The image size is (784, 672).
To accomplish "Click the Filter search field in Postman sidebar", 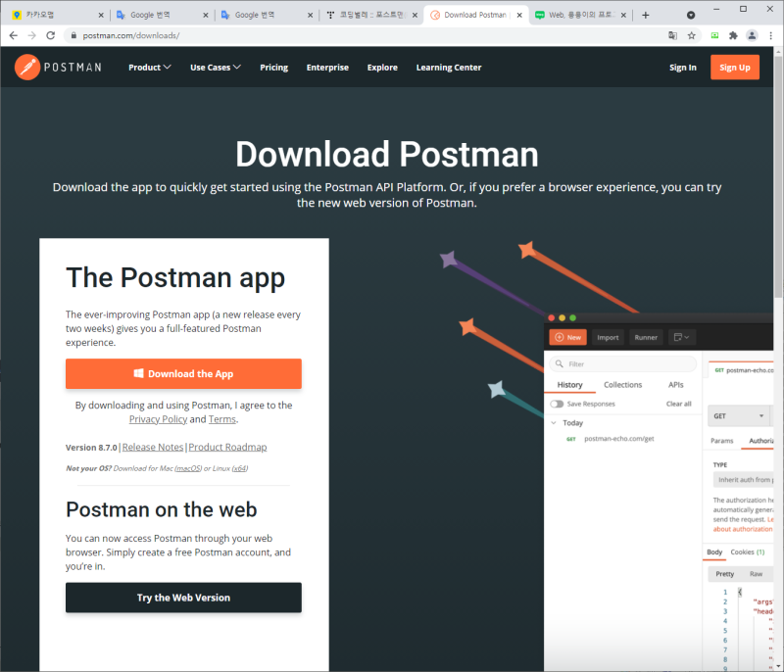I will pyautogui.click(x=621, y=362).
